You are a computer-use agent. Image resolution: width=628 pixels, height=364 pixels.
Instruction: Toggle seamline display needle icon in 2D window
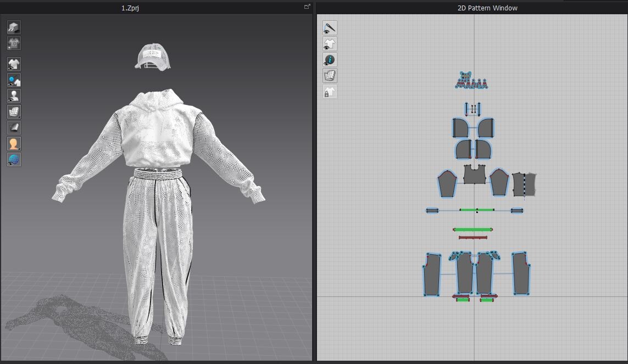tap(330, 27)
